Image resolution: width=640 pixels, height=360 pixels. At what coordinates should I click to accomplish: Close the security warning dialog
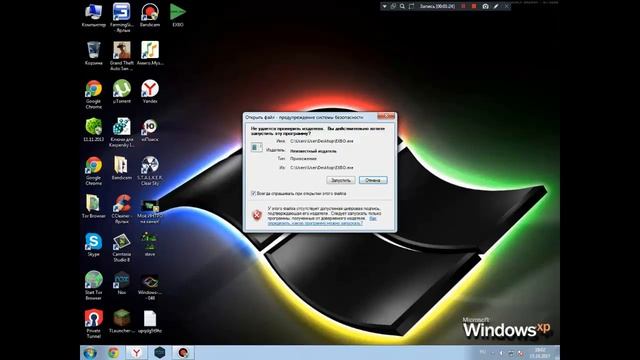coord(386,116)
